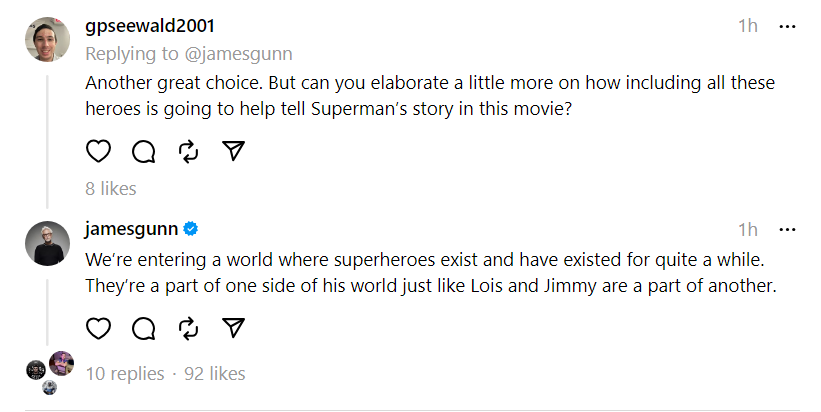This screenshot has height=412, width=821.
Task: Click gpseewald2001's profile picture
Action: point(47,40)
